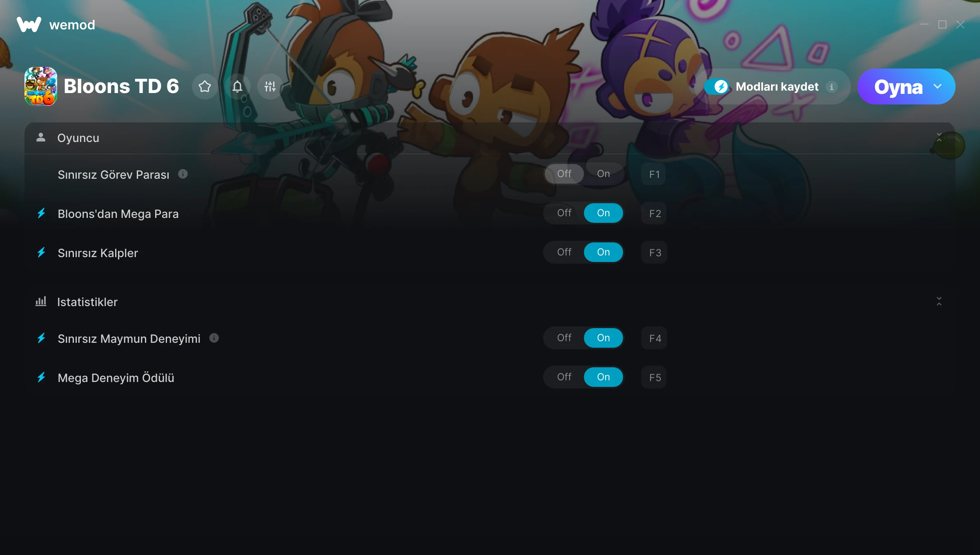The width and height of the screenshot is (980, 555).
Task: Show info for Sınırsız Maymun Deneyimi
Action: click(x=214, y=338)
